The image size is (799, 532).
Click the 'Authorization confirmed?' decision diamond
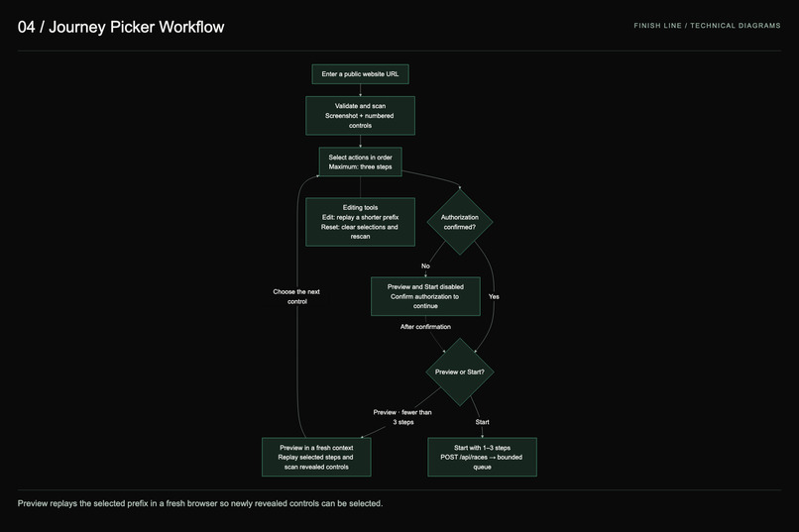pyautogui.click(x=460, y=222)
